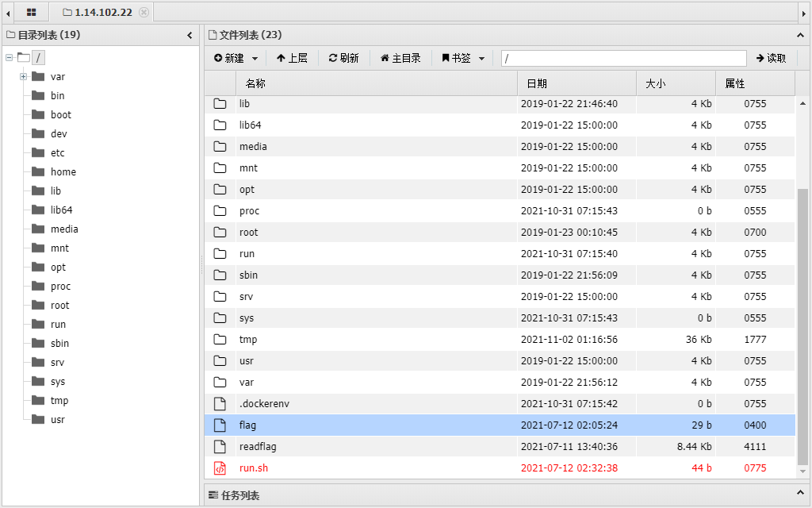Screen dimensions: 812x508
Task: Sort by Date (日期) column header
Action: [577, 83]
